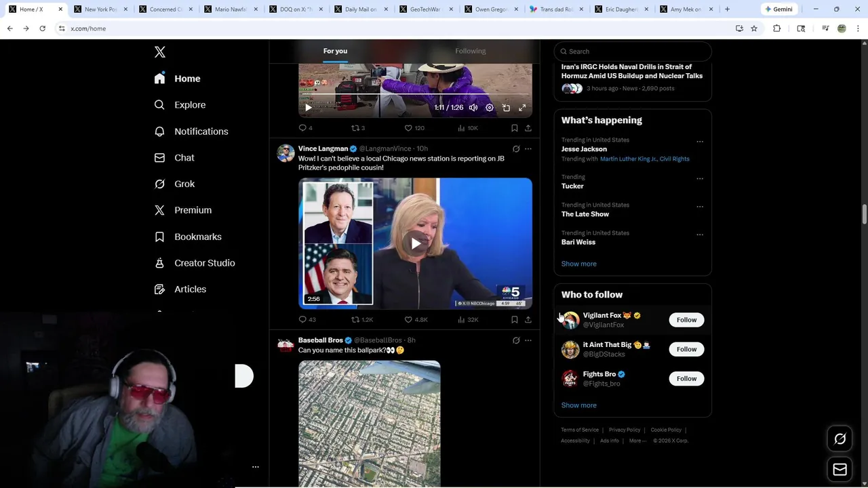The height and width of the screenshot is (488, 868).
Task: Like Vince Langman's post with 4.8K likes
Action: (416, 320)
